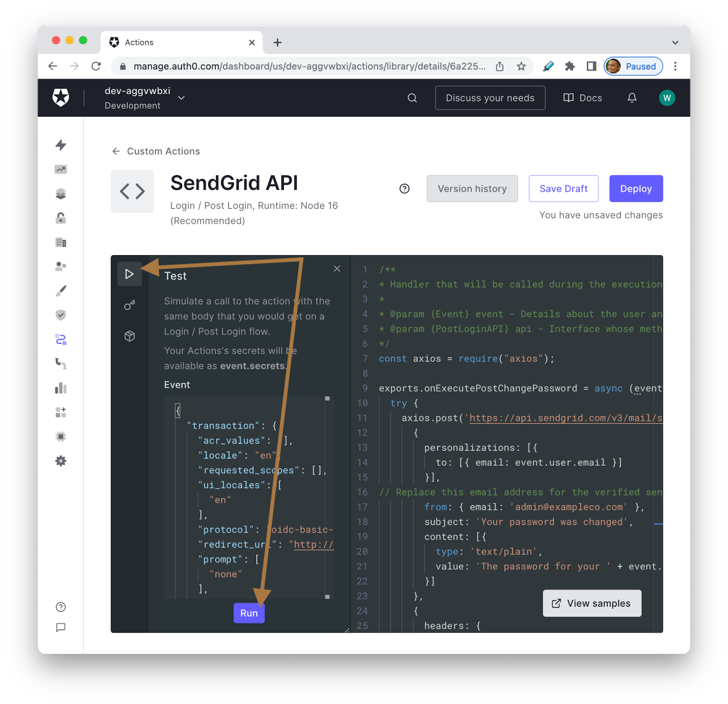Click the browser back arrow
728x704 pixels.
tap(53, 66)
